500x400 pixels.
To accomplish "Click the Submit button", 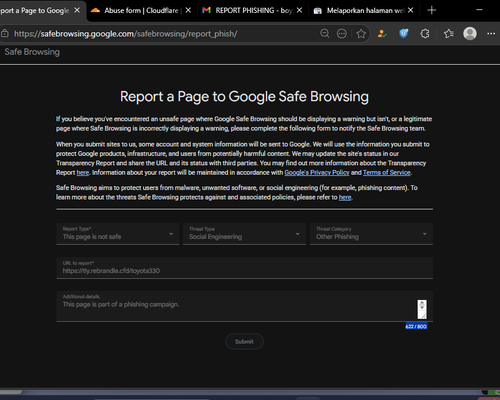I will tap(244, 342).
